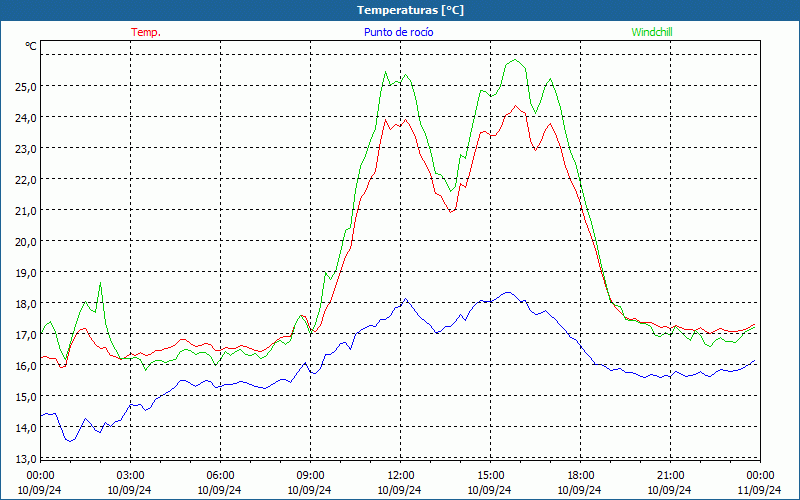The image size is (800, 500).
Task: Click the 03:00 time axis label
Action: click(130, 476)
